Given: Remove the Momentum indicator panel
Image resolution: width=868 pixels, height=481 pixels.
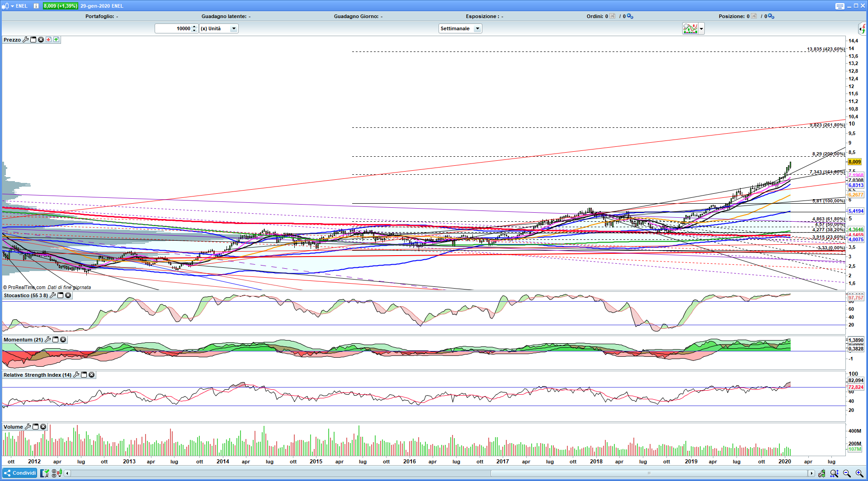Looking at the screenshot, I should pos(63,340).
